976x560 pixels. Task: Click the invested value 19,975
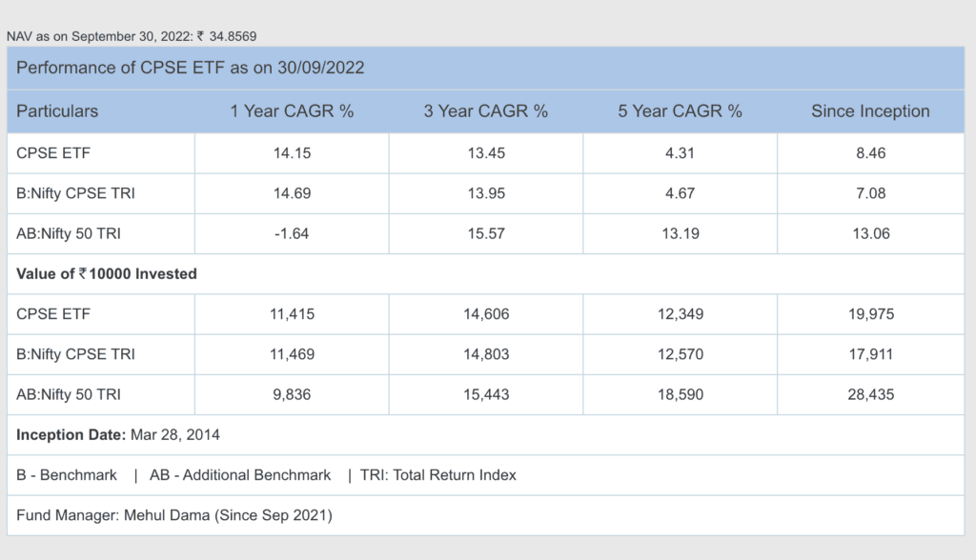[x=871, y=313]
